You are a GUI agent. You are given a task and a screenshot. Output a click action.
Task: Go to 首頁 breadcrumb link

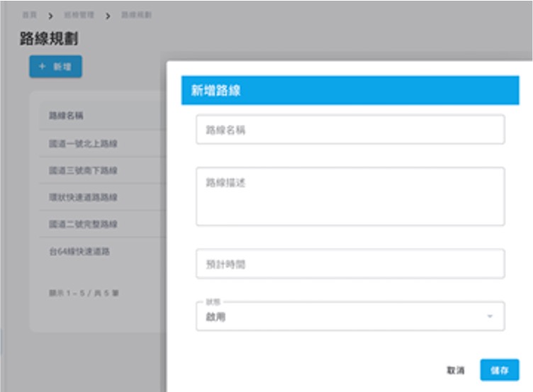click(29, 15)
